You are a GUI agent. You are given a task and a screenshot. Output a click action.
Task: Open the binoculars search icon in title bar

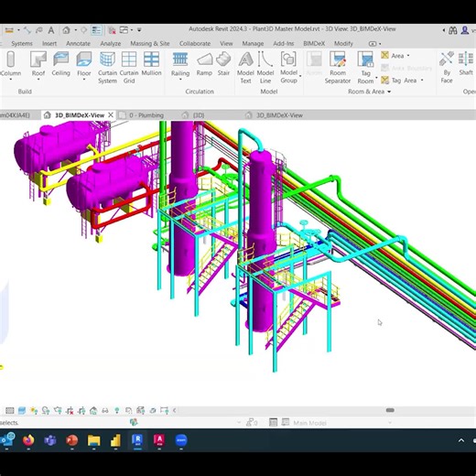tap(453, 30)
